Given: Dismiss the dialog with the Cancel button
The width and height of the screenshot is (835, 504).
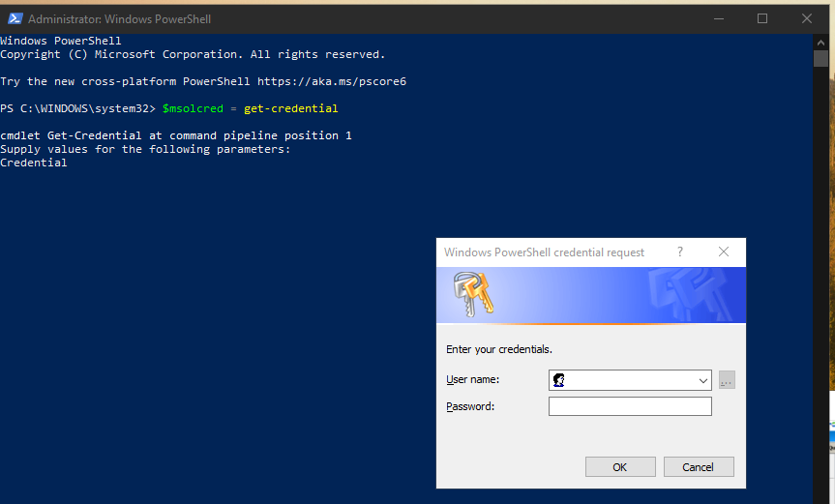Looking at the screenshot, I should click(699, 467).
